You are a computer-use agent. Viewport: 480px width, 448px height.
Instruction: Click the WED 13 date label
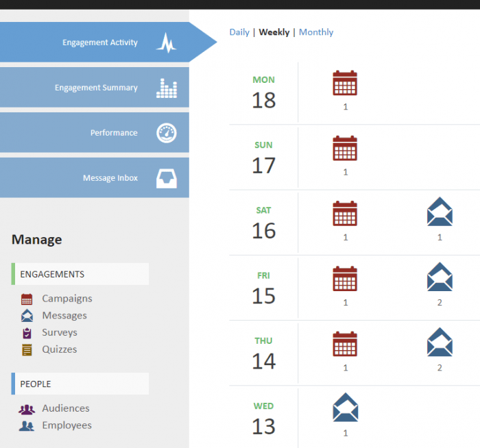point(263,419)
